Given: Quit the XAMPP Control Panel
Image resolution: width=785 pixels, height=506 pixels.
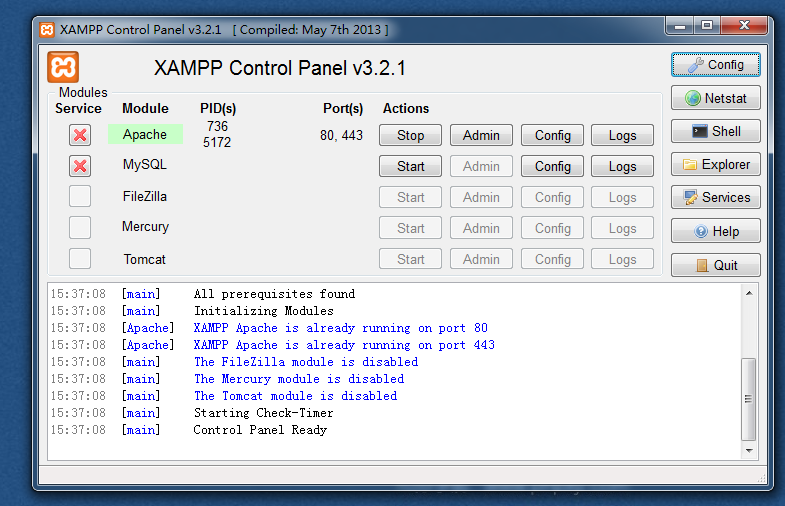Looking at the screenshot, I should click(x=715, y=265).
